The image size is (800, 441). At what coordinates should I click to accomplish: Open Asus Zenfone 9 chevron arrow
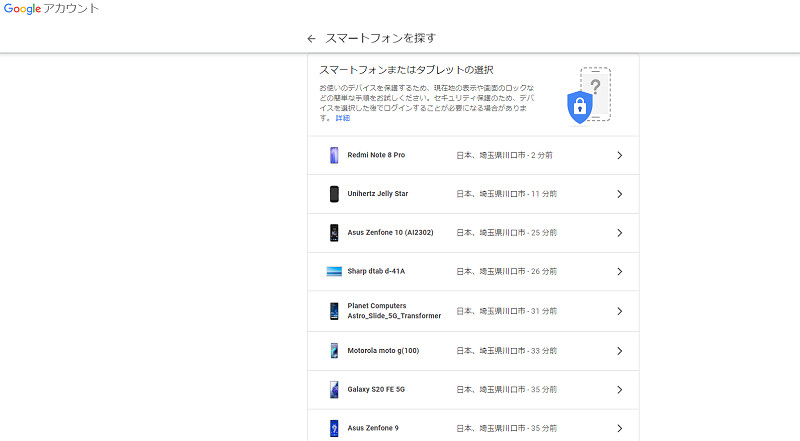point(619,428)
